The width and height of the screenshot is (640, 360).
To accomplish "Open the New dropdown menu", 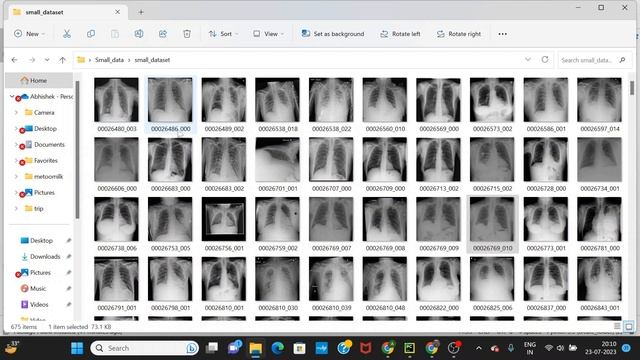I will pos(29,34).
